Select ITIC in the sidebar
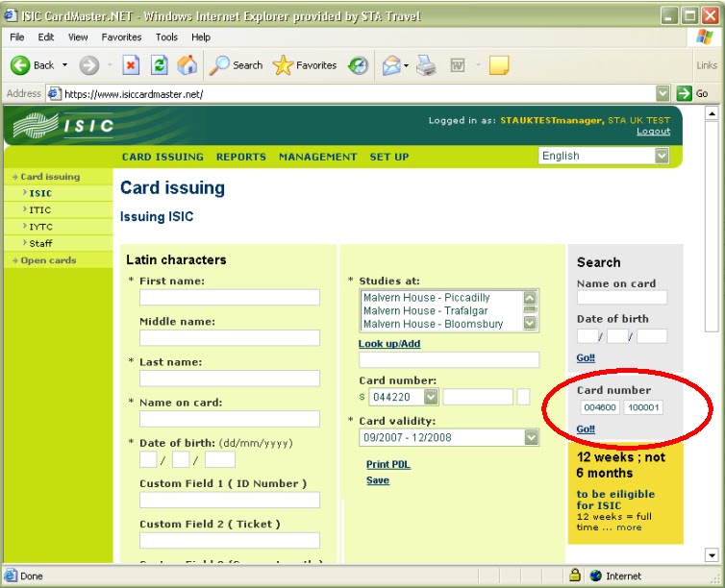Viewport: 725px width, 588px height. [x=39, y=209]
